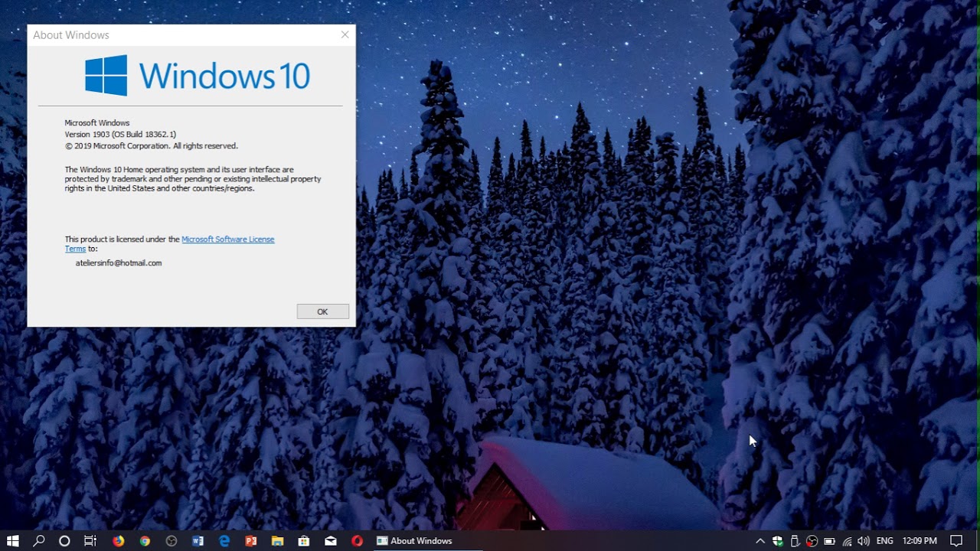Click the © 2019 Microsoft Corporation line
980x551 pixels.
coord(152,146)
